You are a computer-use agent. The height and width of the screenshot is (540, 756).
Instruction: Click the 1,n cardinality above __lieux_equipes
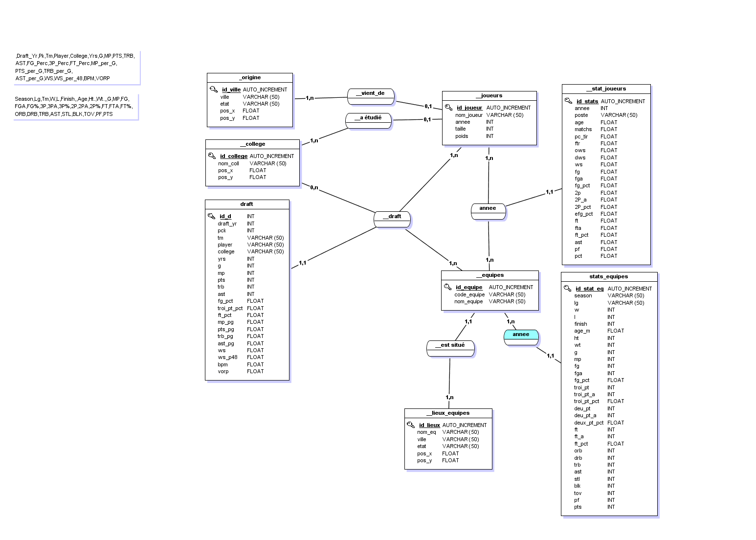coord(449,397)
